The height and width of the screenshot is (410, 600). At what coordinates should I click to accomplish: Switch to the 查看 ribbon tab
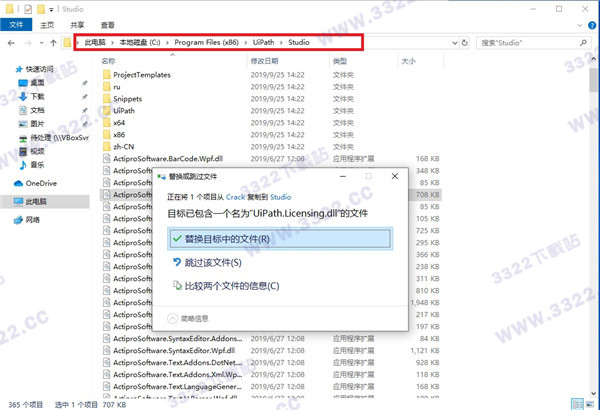[x=108, y=25]
